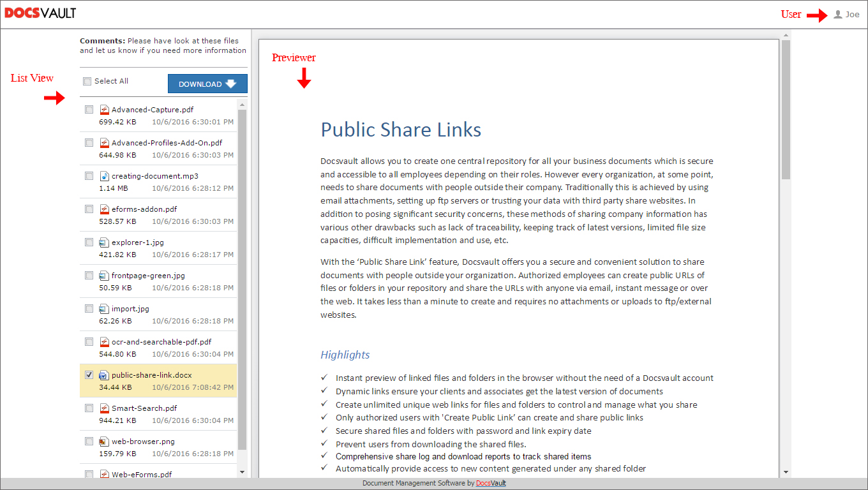868x490 pixels.
Task: Uncheck the public-share-link.docx checkbox
Action: (x=89, y=375)
